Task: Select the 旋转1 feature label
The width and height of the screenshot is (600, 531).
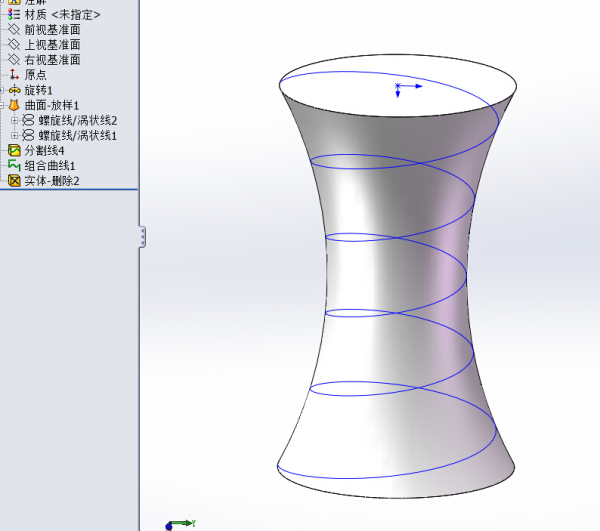Action: tap(38, 90)
